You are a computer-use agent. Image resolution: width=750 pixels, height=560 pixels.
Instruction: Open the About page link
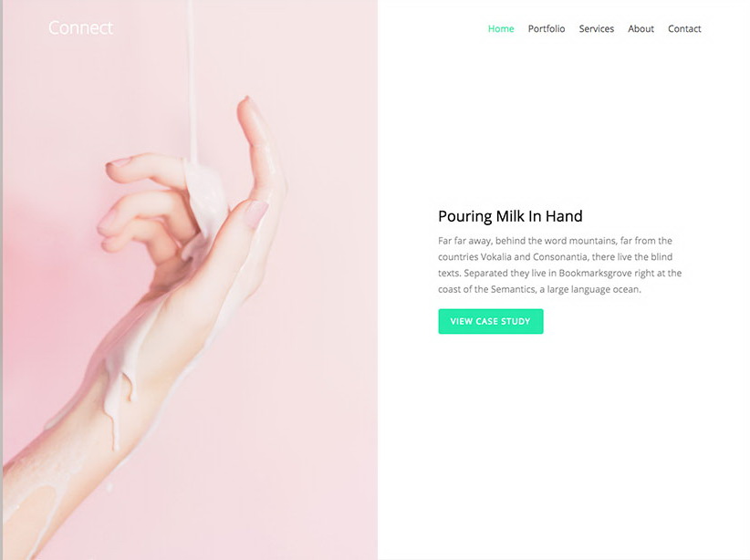641,28
